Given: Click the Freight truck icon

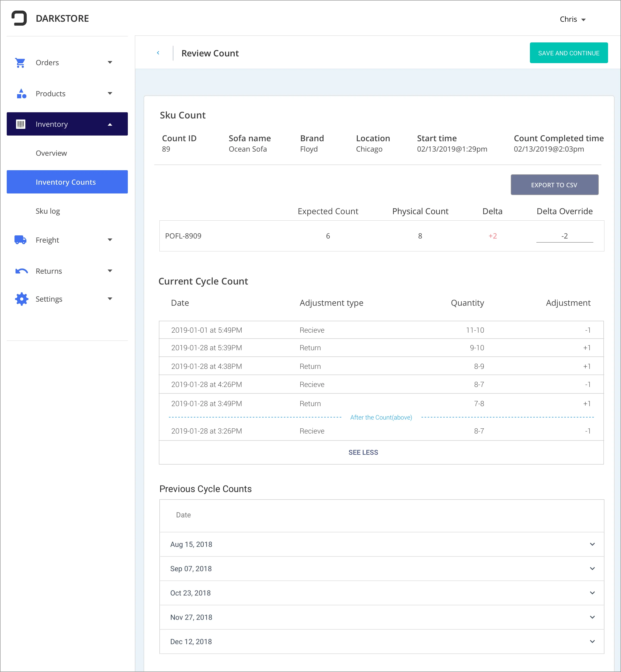Looking at the screenshot, I should tap(20, 240).
